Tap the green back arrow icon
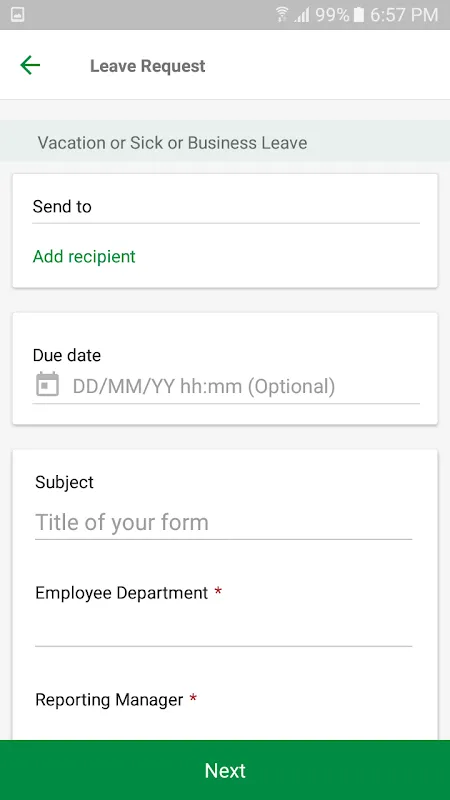 click(30, 65)
